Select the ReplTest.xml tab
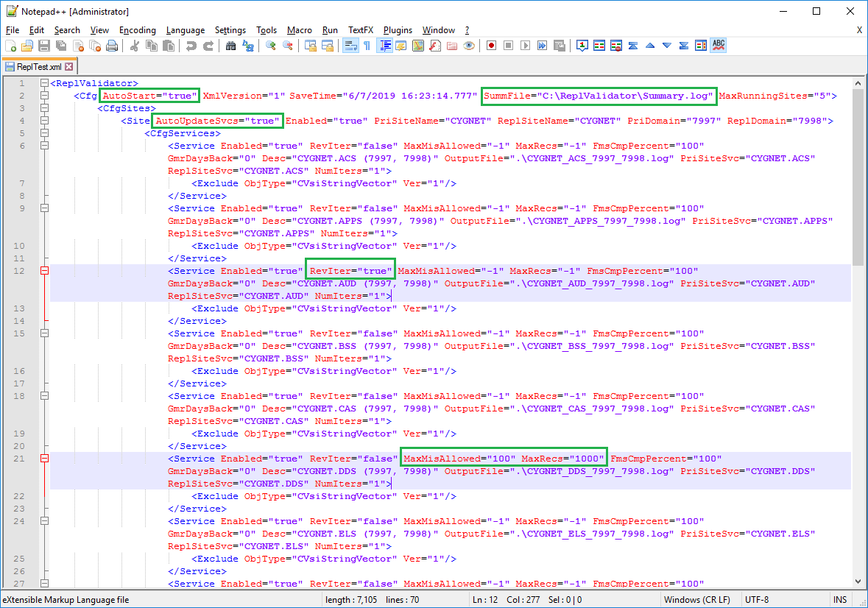 pos(39,67)
